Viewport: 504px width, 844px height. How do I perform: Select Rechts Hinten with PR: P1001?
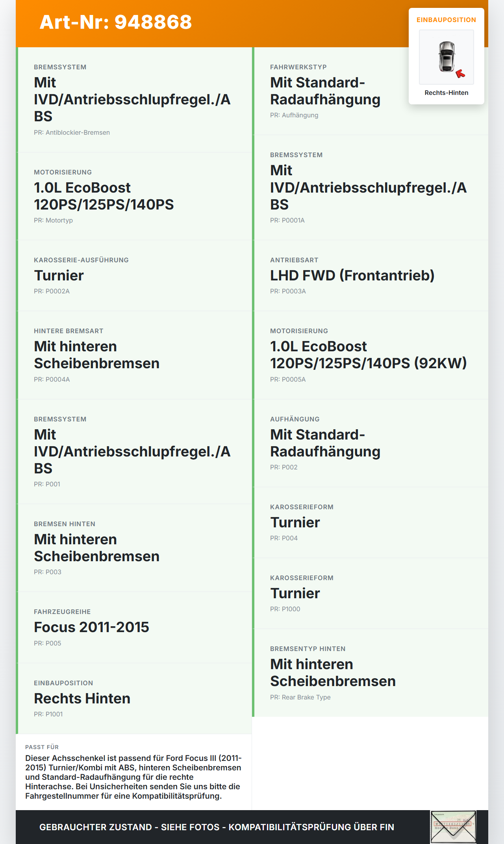(x=134, y=698)
